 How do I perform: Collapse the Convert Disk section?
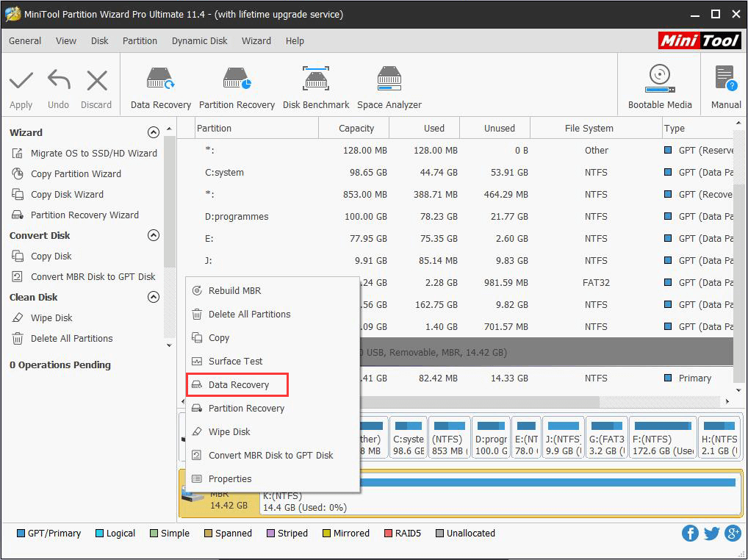[x=154, y=236]
